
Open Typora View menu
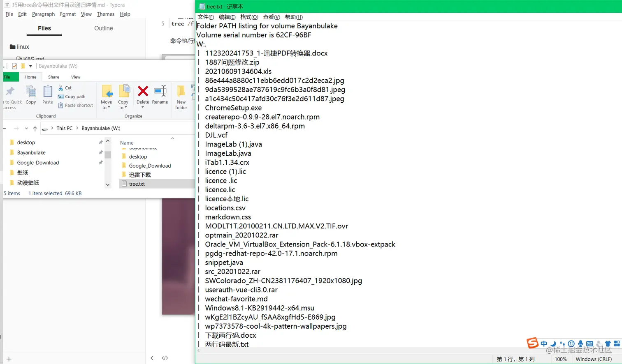86,14
